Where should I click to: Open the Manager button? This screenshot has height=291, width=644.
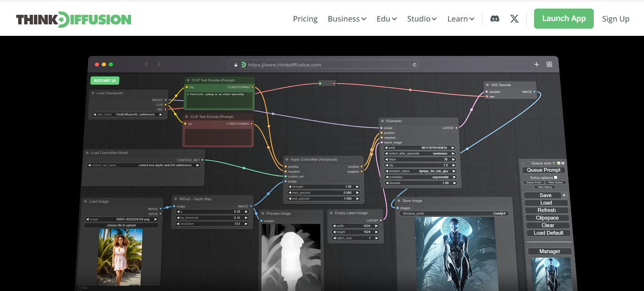[550, 251]
